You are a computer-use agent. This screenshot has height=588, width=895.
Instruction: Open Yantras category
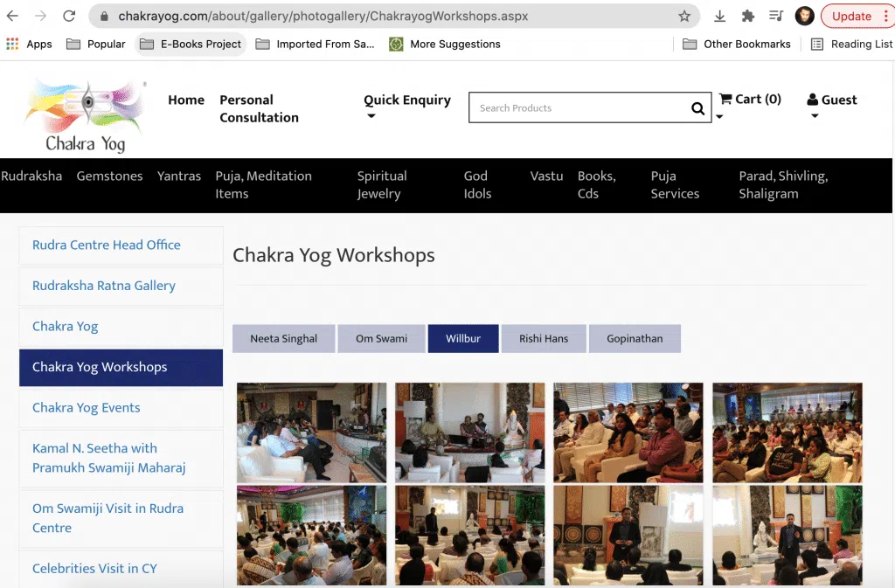178,176
